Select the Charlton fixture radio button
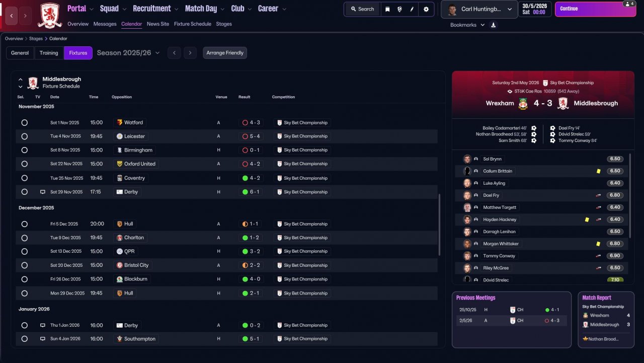This screenshot has height=363, width=644. coord(24,238)
